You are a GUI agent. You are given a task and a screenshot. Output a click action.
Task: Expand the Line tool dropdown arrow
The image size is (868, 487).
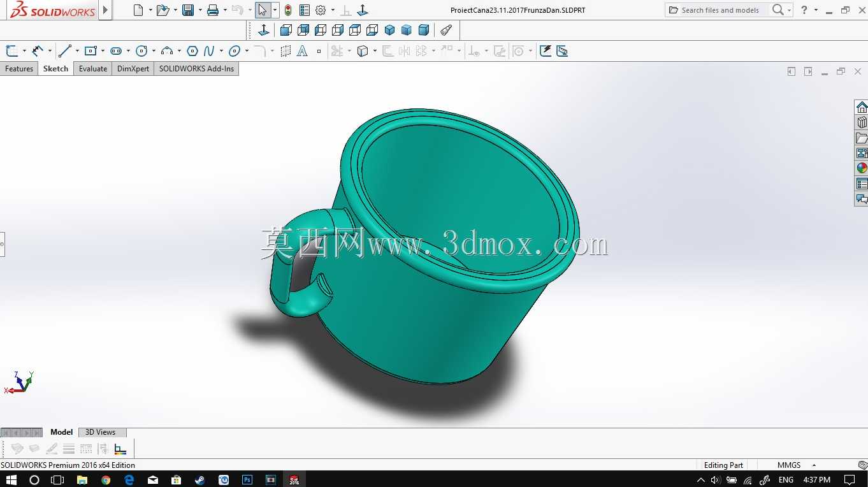coord(77,51)
